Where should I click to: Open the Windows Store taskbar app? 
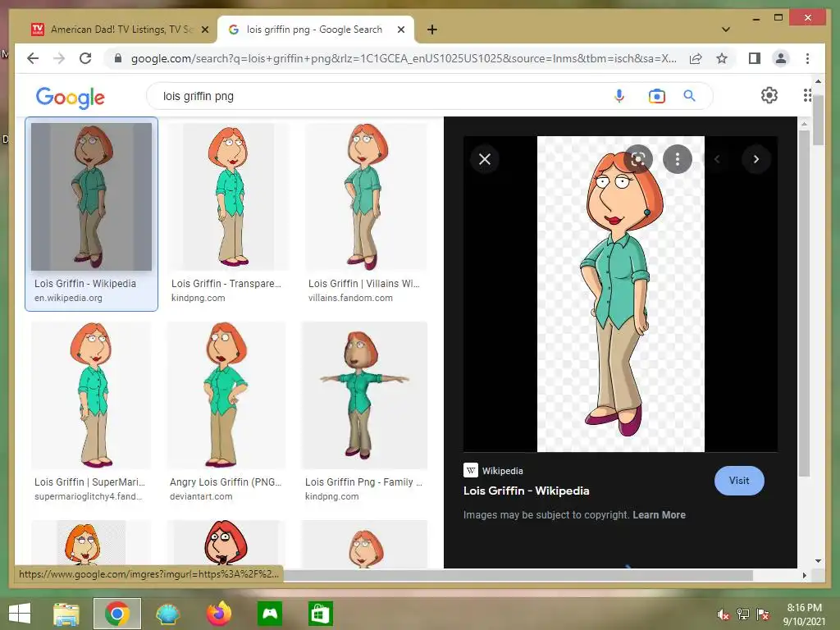pos(321,614)
